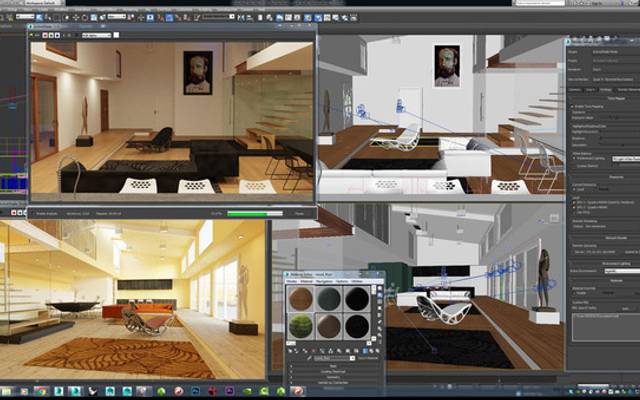The width and height of the screenshot is (640, 400).
Task: Pick the Select and Rotate tool
Action: [x=85, y=17]
